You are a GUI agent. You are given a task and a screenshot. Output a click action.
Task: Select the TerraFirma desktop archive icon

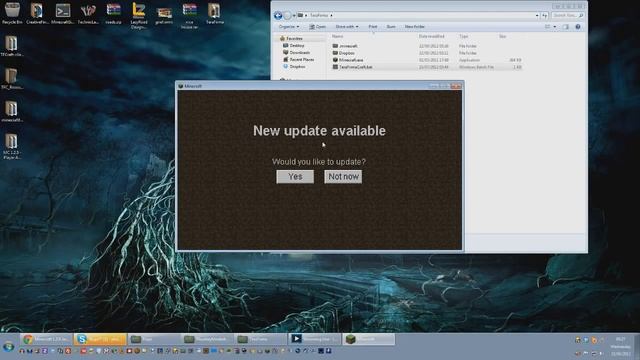214,13
